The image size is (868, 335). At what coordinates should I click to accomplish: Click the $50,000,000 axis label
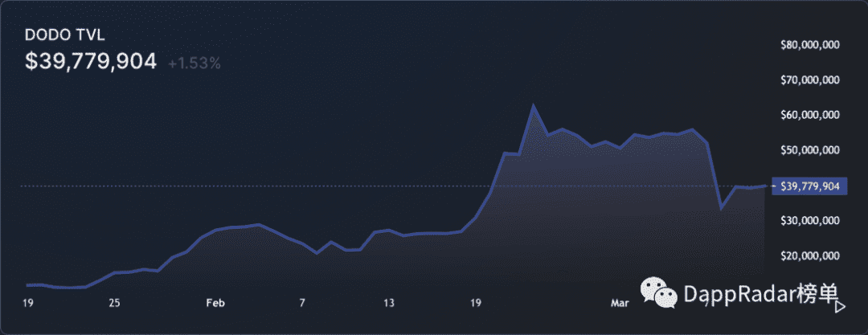coord(810,150)
